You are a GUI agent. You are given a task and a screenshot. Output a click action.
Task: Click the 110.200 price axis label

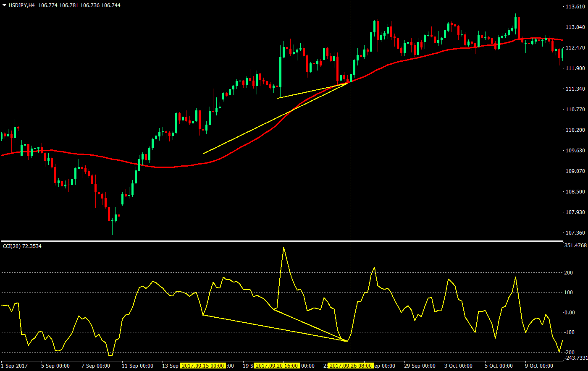[x=576, y=130]
